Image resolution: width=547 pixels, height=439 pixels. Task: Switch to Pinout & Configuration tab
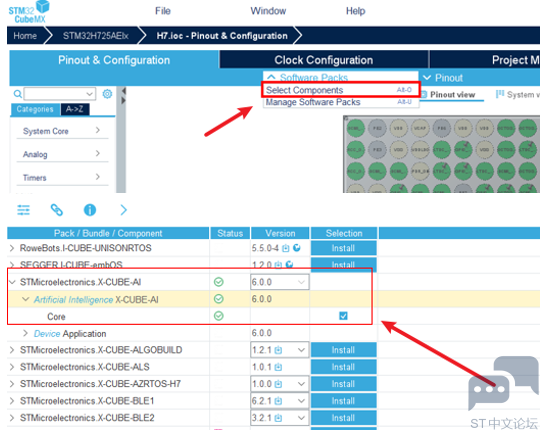(114, 60)
